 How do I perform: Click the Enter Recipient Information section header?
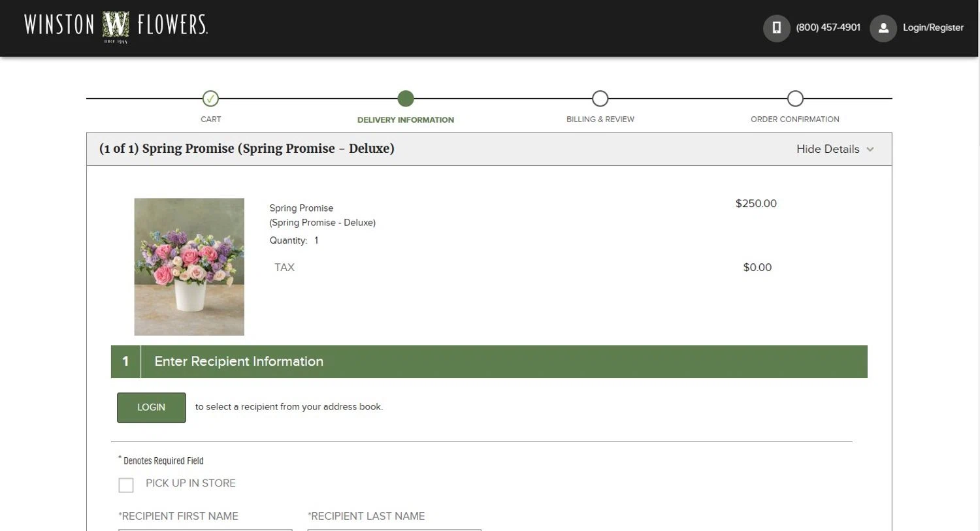click(489, 362)
